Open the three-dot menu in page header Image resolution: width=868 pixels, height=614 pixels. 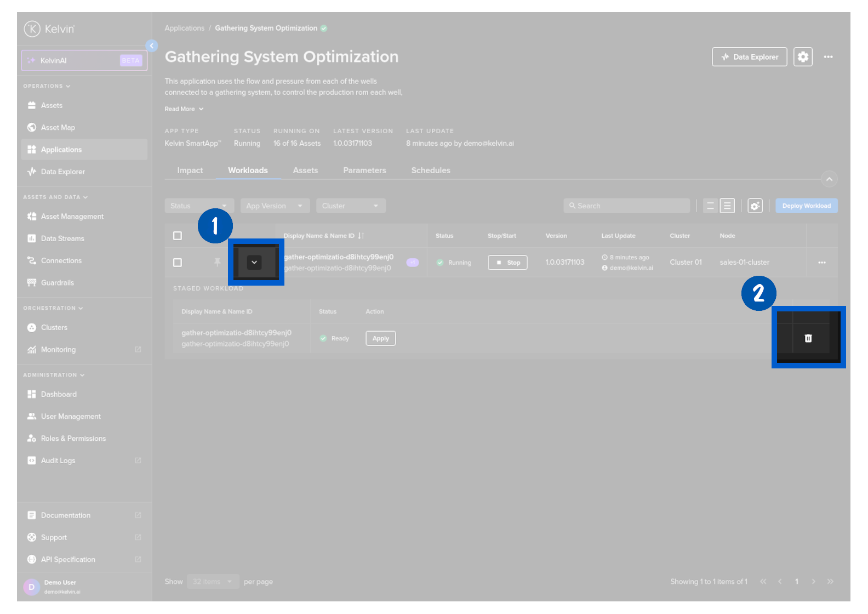[828, 57]
